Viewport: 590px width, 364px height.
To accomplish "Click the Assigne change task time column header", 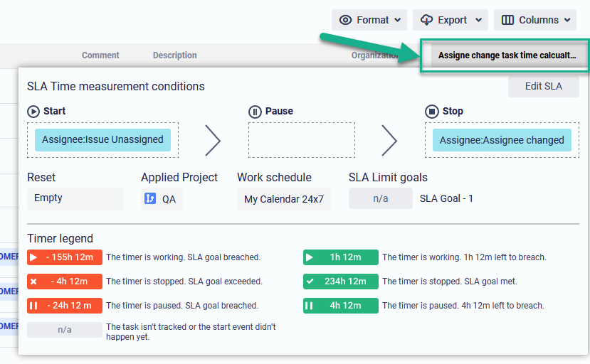I will (506, 55).
